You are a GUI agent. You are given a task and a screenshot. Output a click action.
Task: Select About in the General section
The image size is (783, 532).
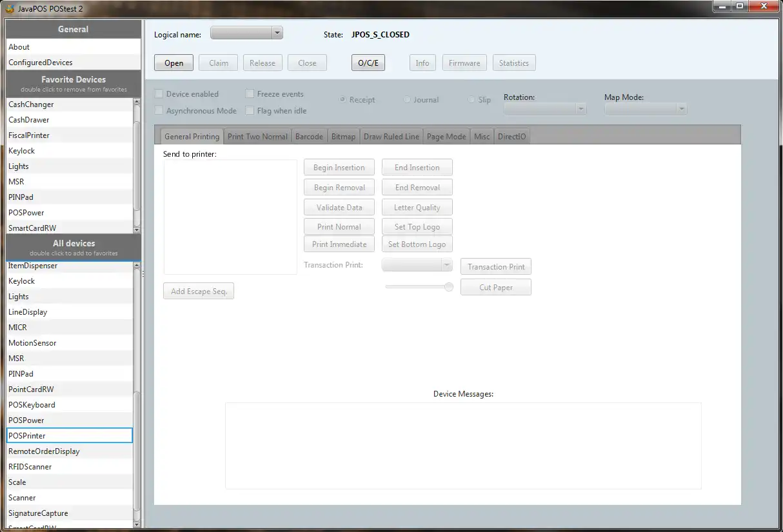73,47
